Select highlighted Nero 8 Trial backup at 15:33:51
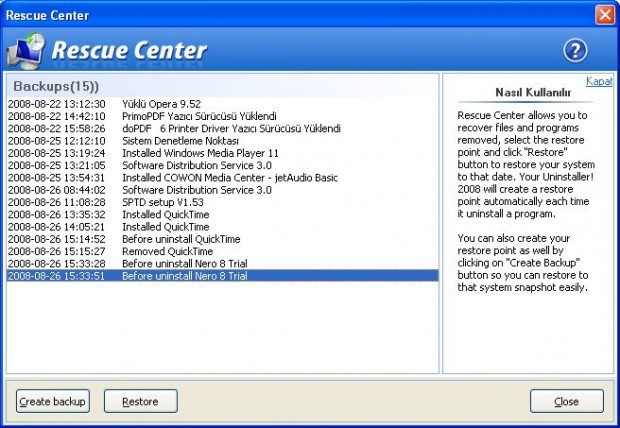 point(223,276)
